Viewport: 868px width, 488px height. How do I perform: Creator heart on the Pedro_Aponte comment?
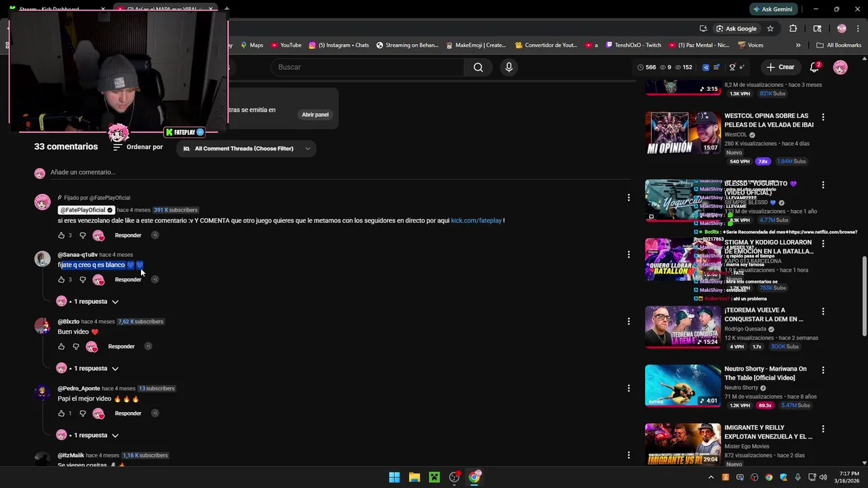[x=98, y=413]
